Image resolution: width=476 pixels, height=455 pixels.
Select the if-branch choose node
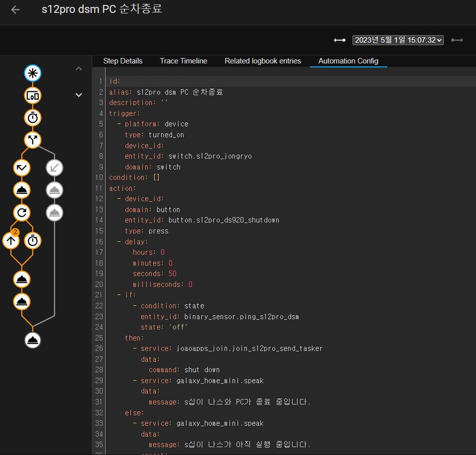(33, 140)
